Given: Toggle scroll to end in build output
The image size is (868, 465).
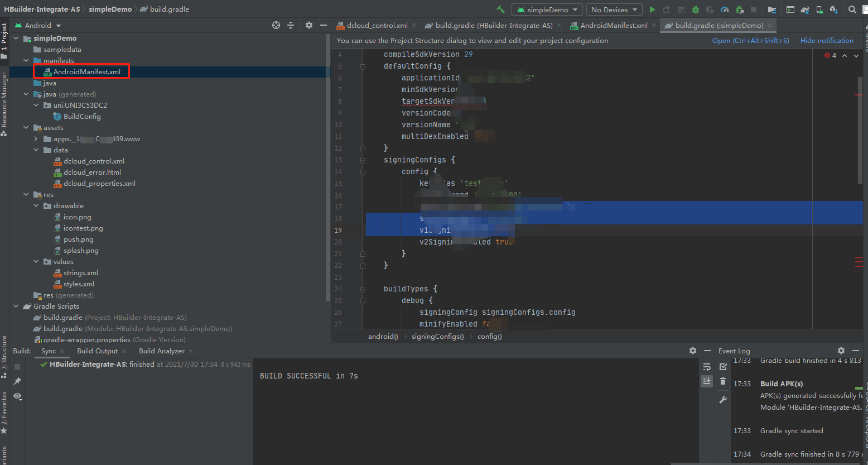Looking at the screenshot, I should tap(707, 381).
